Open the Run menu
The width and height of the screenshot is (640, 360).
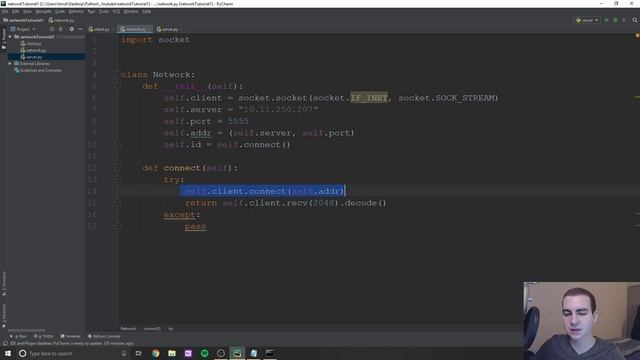[91, 11]
